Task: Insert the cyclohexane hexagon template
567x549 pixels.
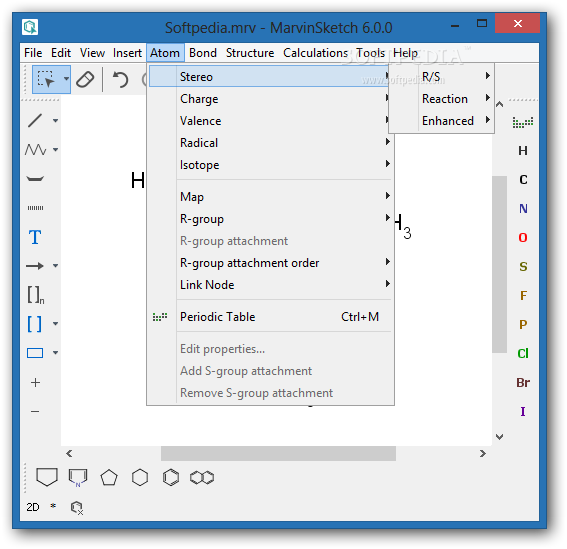Action: point(140,478)
